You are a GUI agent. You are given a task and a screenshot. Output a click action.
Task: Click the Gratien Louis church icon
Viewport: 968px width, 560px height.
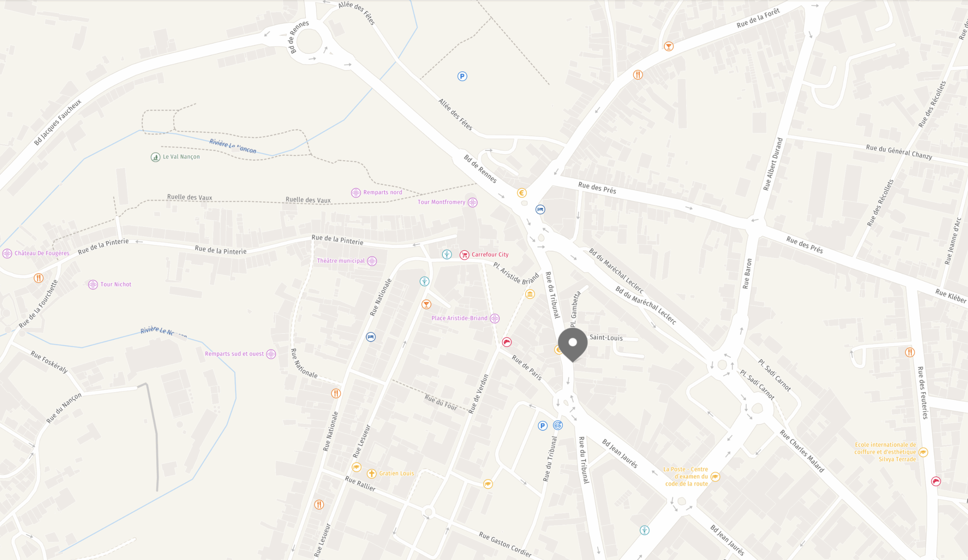[371, 473]
